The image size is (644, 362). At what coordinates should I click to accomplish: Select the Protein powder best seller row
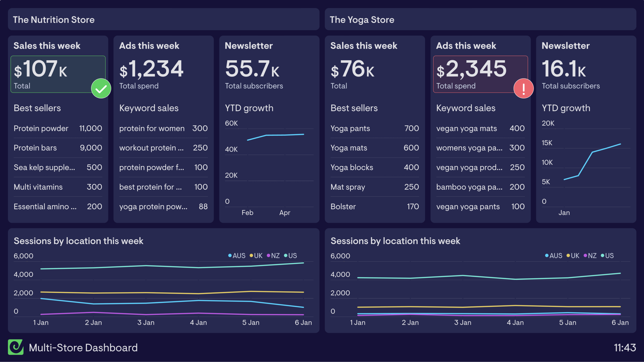pos(58,128)
